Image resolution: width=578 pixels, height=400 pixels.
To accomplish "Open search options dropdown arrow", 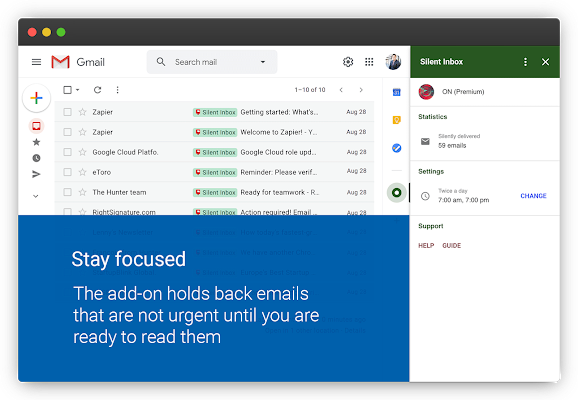I will pyautogui.click(x=263, y=62).
